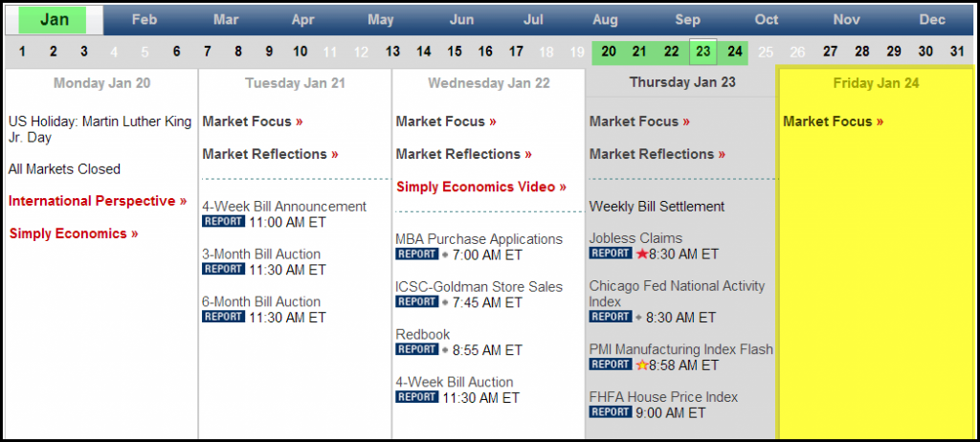Image resolution: width=980 pixels, height=442 pixels.
Task: Click REPORT badge under FHFA House Price Index
Action: point(611,412)
